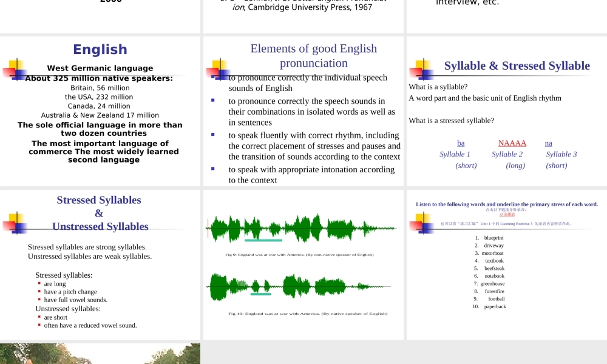607x364 pixels.
Task: Click 'What is a stressed syllable?' text
Action: point(452,120)
